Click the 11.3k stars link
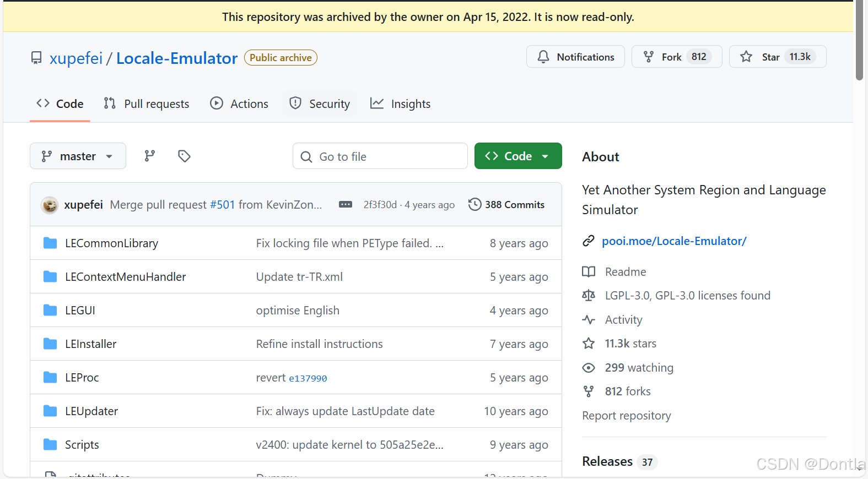The width and height of the screenshot is (868, 479). pos(630,343)
